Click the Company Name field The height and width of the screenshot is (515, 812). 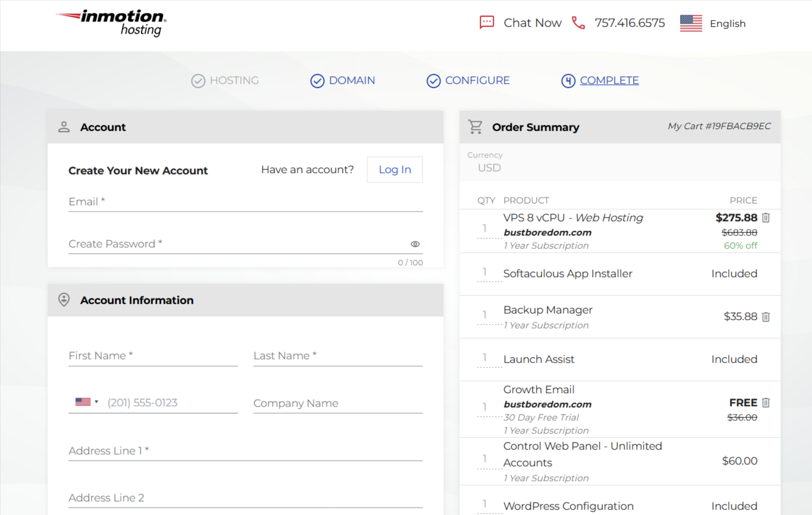point(338,403)
